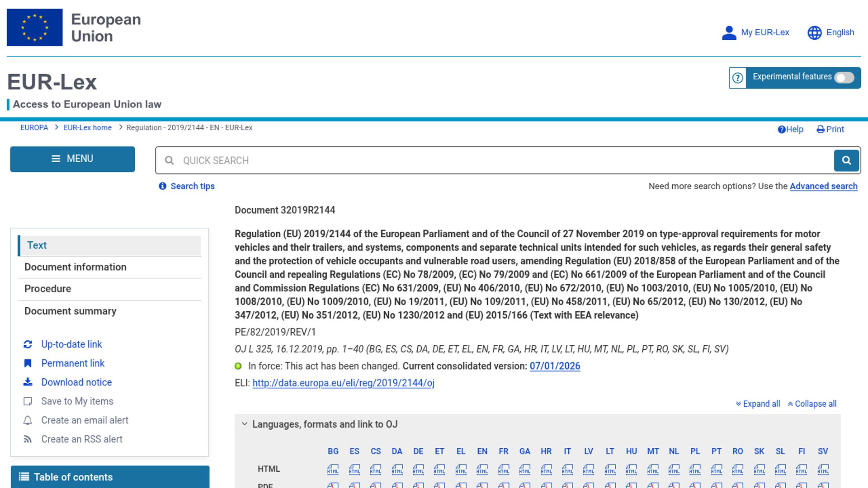The image size is (868, 488).
Task: Select Create an RSS alert
Action: [82, 439]
